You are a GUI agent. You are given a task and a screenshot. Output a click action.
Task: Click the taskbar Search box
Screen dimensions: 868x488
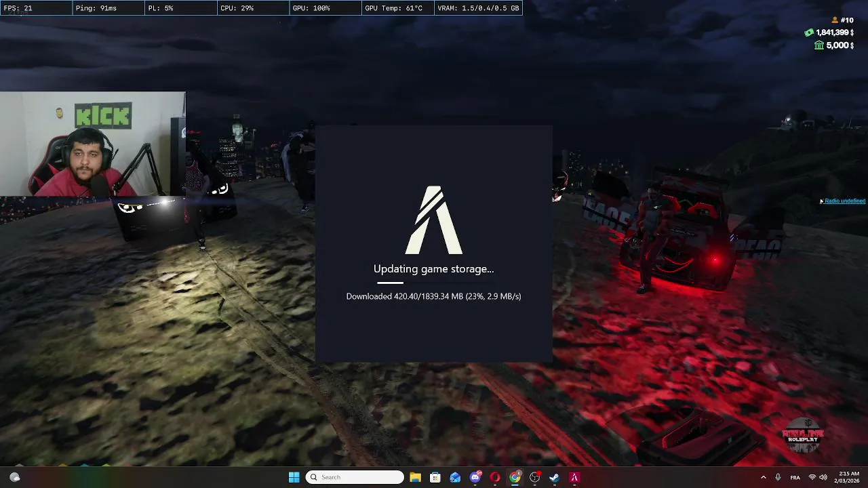(x=355, y=477)
